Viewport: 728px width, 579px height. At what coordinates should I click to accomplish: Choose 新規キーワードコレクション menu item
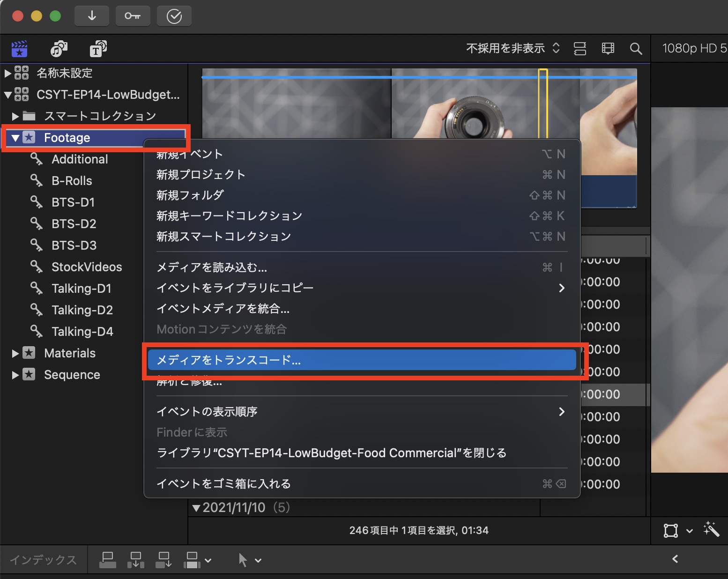362,216
